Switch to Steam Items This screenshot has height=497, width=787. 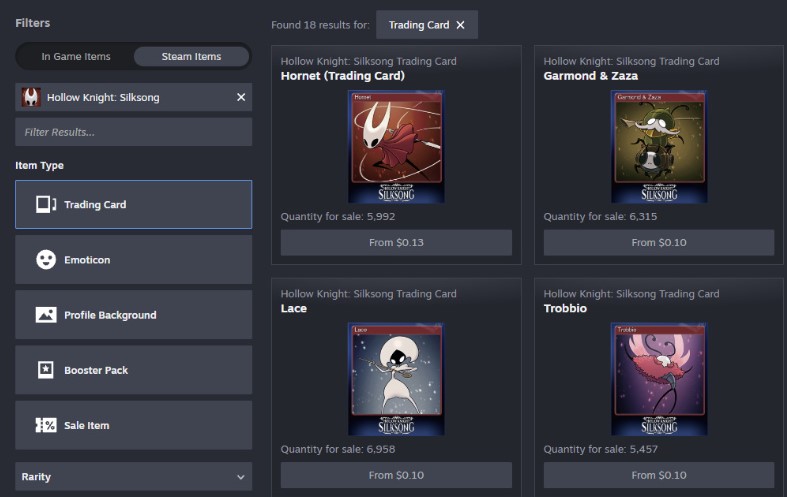[x=191, y=56]
